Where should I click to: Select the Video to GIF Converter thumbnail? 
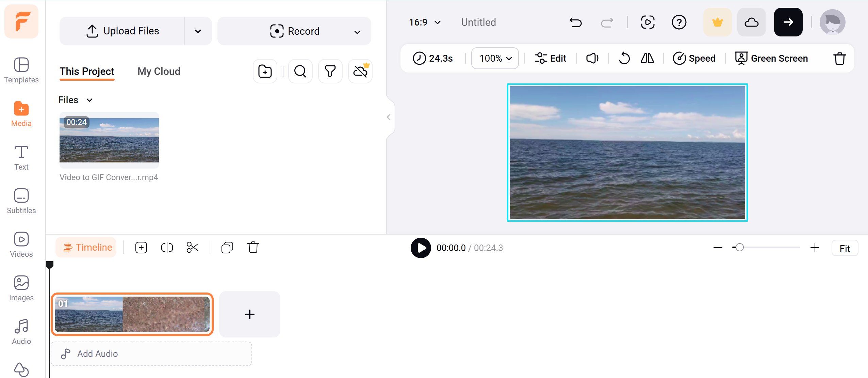(109, 140)
